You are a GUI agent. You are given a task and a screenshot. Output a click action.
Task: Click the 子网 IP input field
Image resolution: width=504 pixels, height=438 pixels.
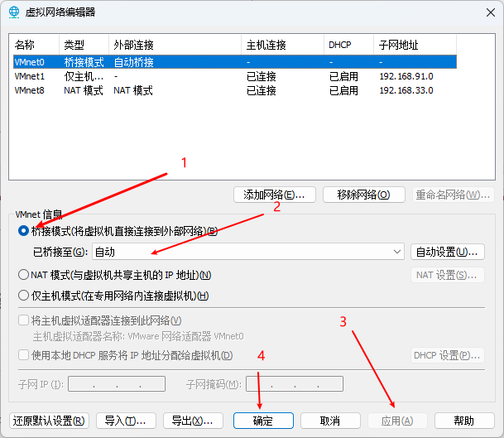click(x=117, y=383)
